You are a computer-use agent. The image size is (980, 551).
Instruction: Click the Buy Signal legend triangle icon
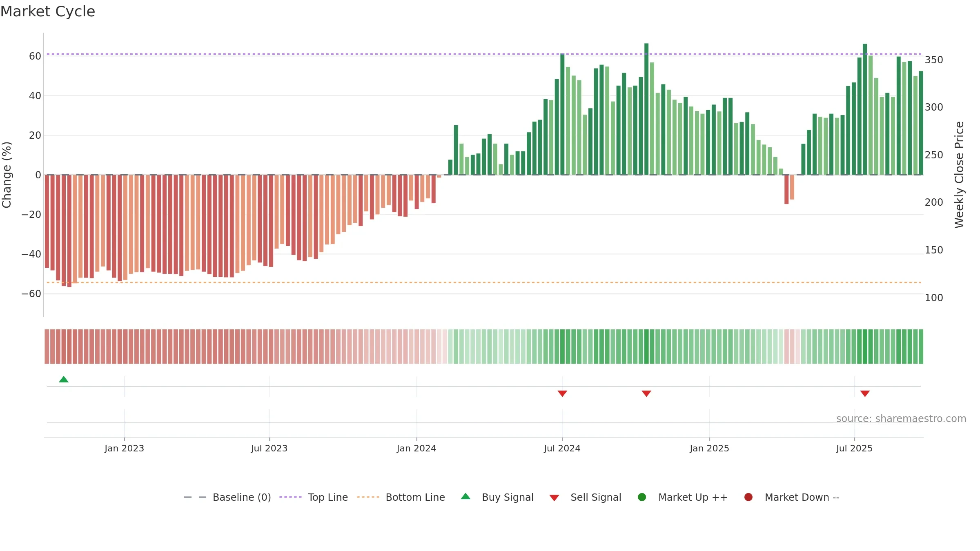click(465, 497)
